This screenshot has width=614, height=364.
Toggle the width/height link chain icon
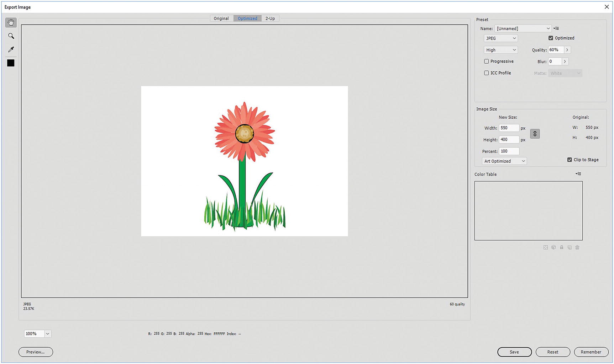535,134
